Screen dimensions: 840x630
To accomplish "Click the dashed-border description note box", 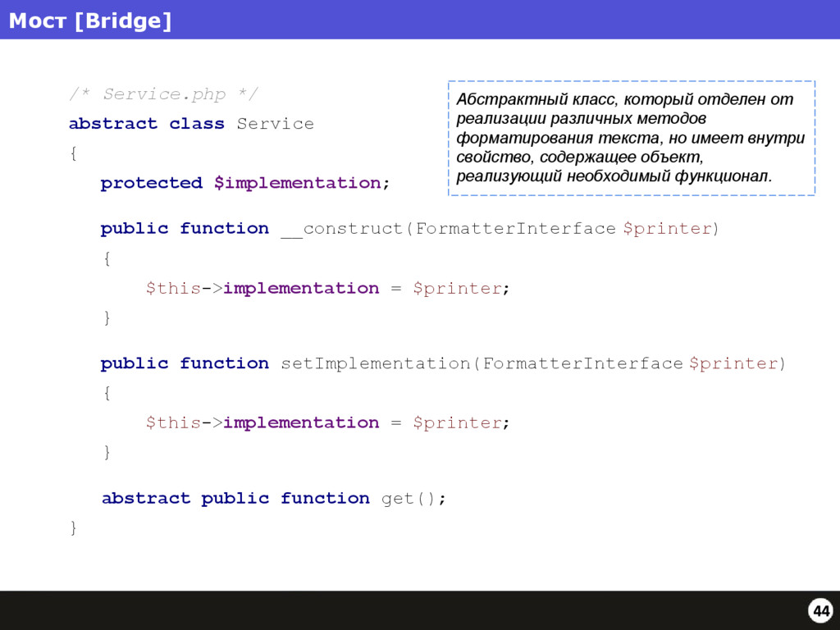I will pos(632,138).
